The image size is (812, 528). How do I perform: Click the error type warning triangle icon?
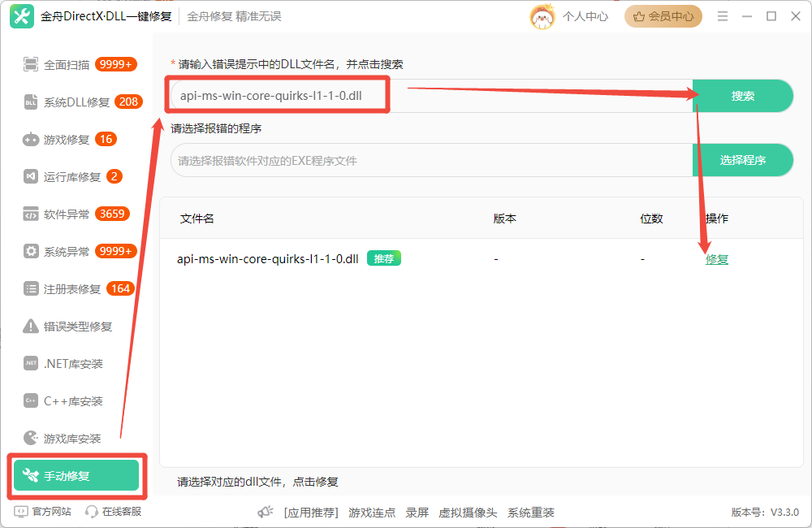coord(31,326)
